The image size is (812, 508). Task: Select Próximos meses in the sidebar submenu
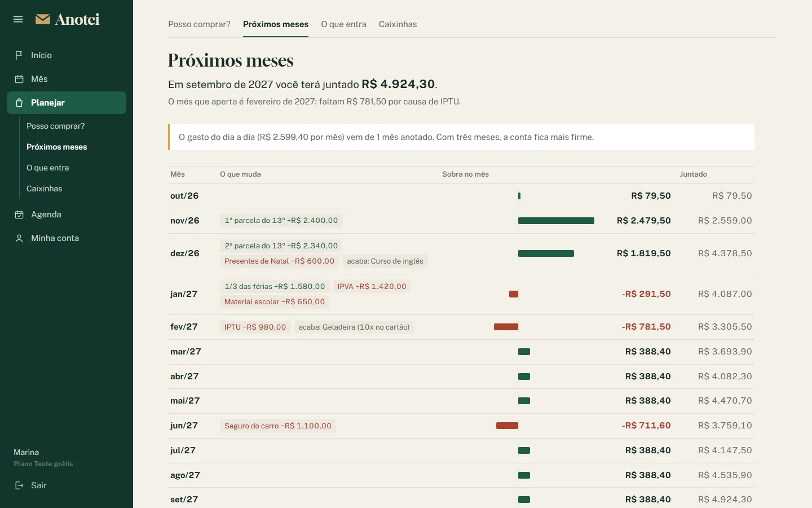click(56, 147)
